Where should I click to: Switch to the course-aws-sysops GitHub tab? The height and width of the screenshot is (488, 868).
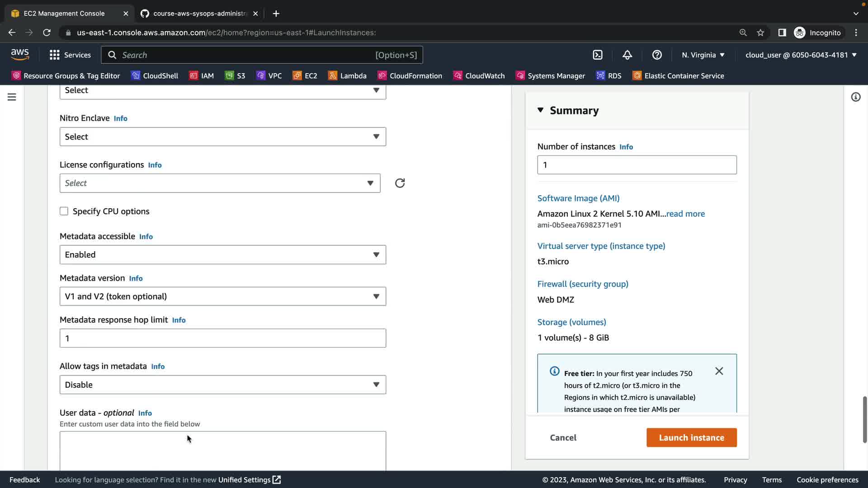199,14
